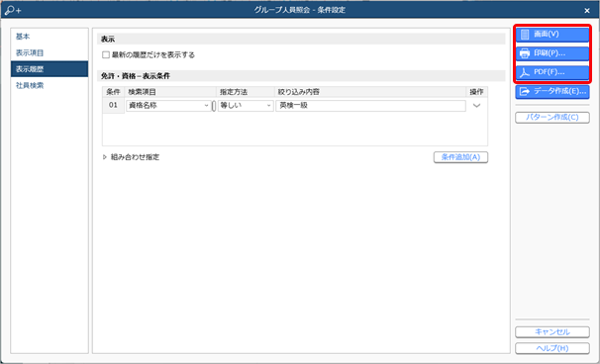Click the small button beside 資格名称 dropdown
Screen dimensions: 600x364
coord(214,106)
